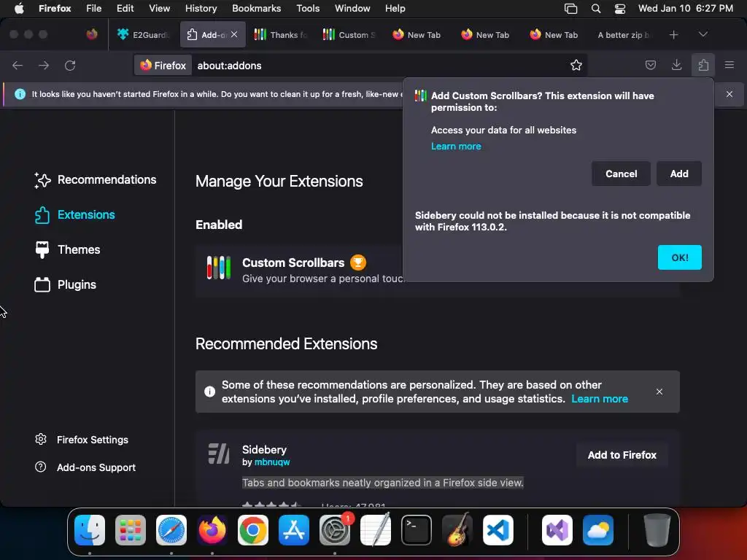Viewport: 747px width, 560px height.
Task: Open Terminal from the Dock
Action: [x=417, y=530]
